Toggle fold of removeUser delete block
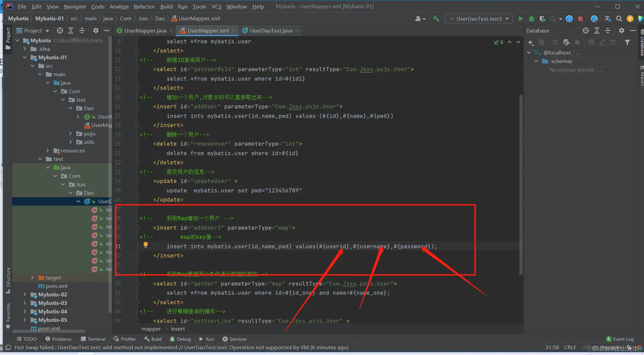This screenshot has height=355, width=644. (x=137, y=144)
